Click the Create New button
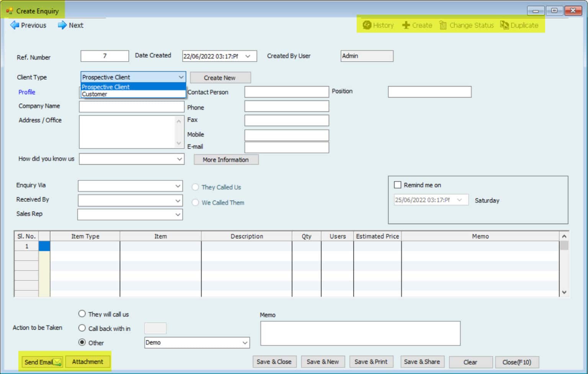The width and height of the screenshot is (588, 374). 220,78
